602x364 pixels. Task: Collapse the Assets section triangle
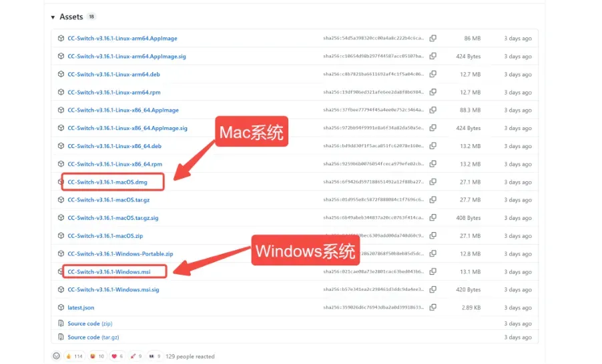coord(53,17)
